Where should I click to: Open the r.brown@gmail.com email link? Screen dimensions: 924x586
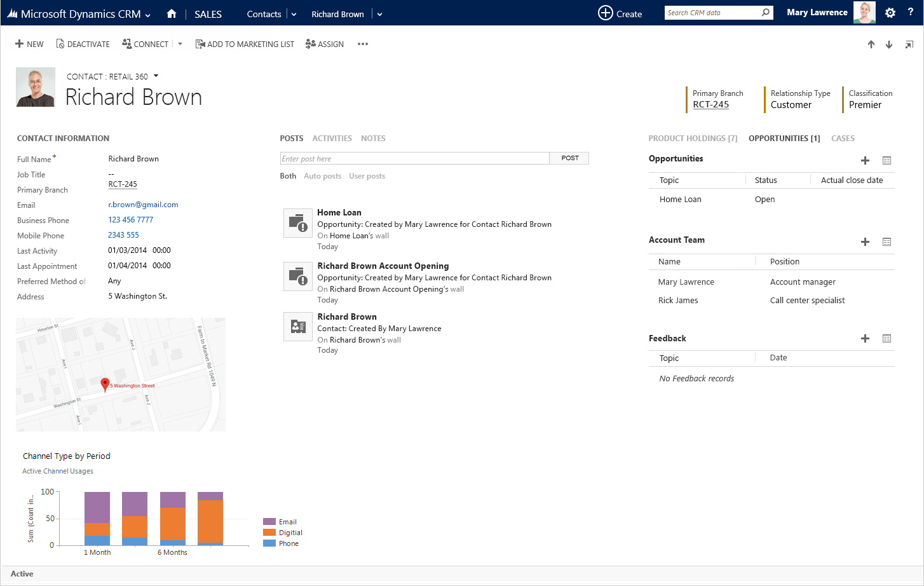tap(143, 205)
